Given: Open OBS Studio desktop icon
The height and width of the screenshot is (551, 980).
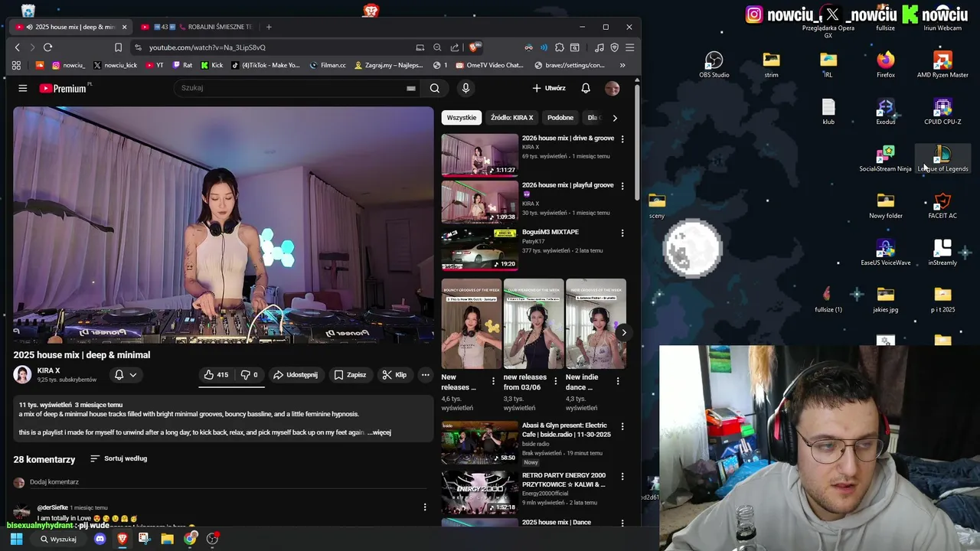Looking at the screenshot, I should [x=714, y=64].
